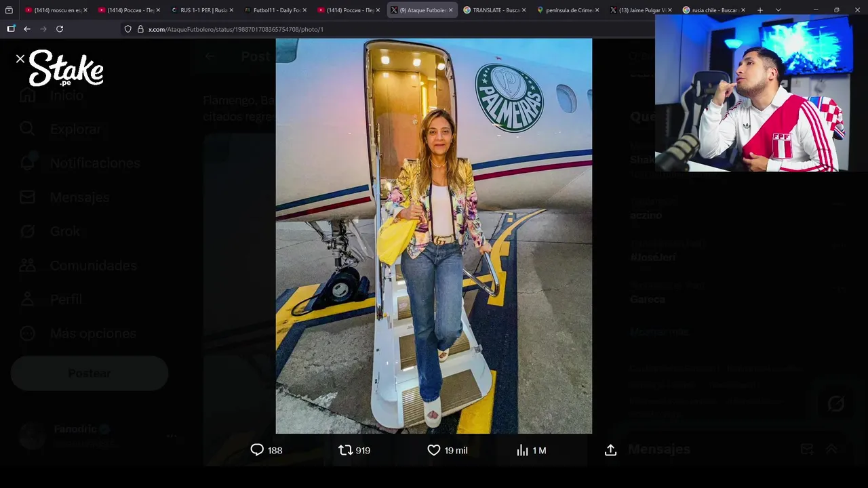Toggle the browser sidebar icon

[x=11, y=29]
